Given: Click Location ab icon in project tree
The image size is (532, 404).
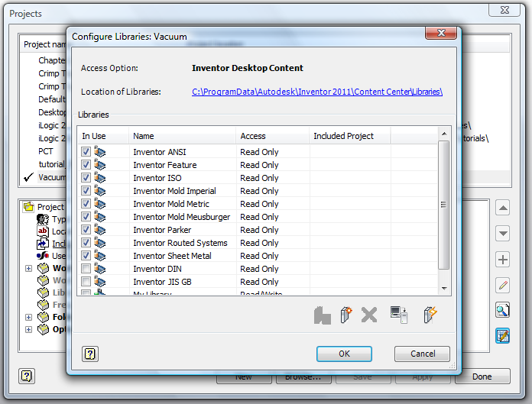Looking at the screenshot, I should pos(43,231).
